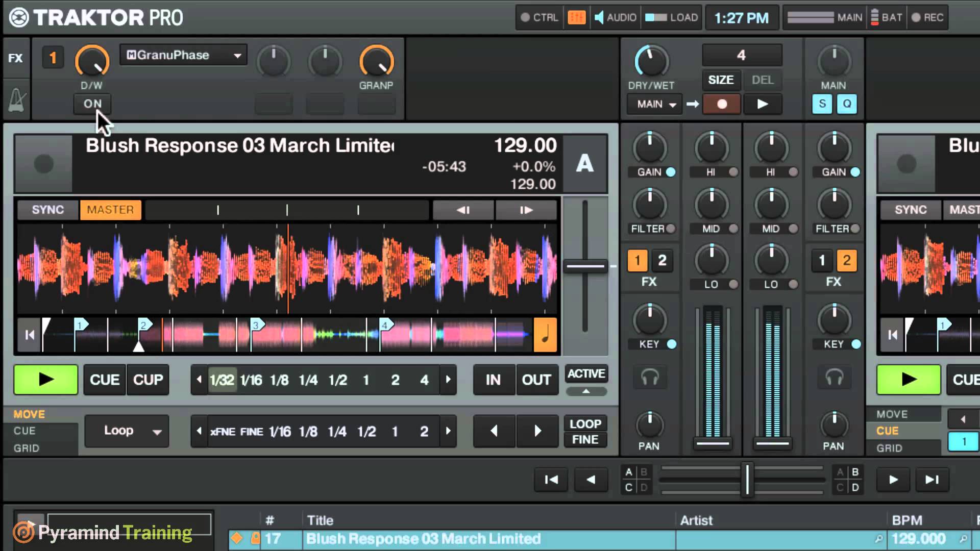
Task: Select the MOVE advanced panel tab
Action: (x=29, y=414)
